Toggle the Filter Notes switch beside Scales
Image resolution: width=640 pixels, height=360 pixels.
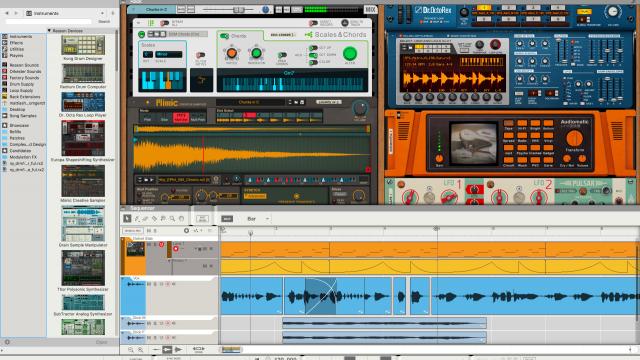coord(200,55)
